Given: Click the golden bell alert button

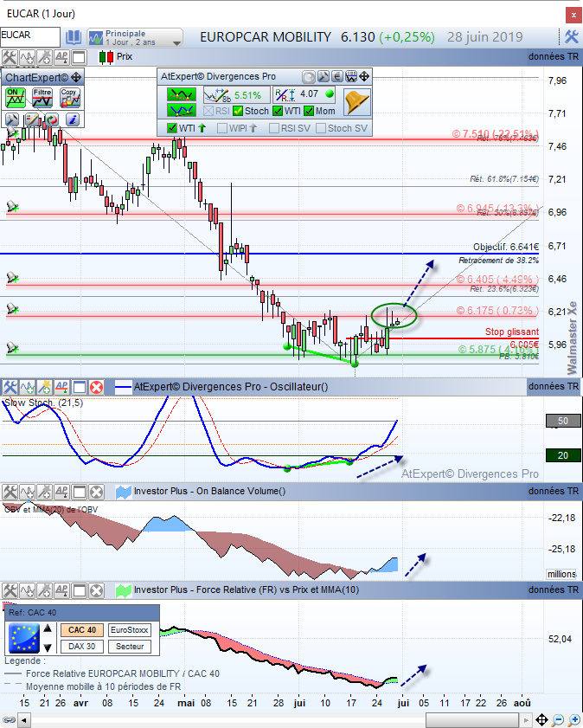Looking at the screenshot, I should tap(356, 101).
